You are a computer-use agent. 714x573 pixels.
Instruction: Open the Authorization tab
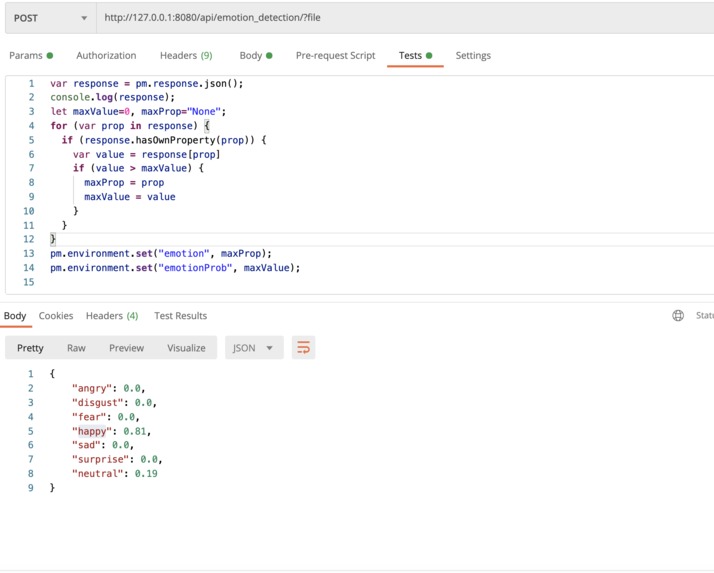click(x=106, y=56)
